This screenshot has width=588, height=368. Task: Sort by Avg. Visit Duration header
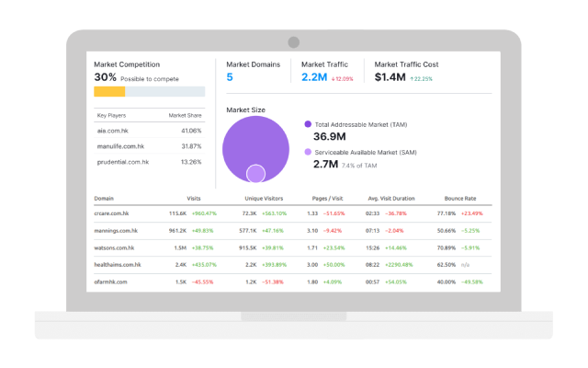[x=392, y=198]
